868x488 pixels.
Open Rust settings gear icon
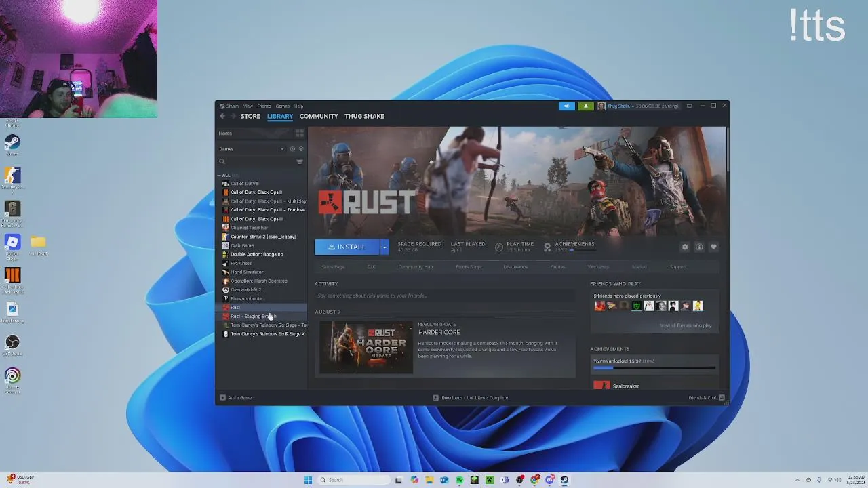pyautogui.click(x=685, y=247)
